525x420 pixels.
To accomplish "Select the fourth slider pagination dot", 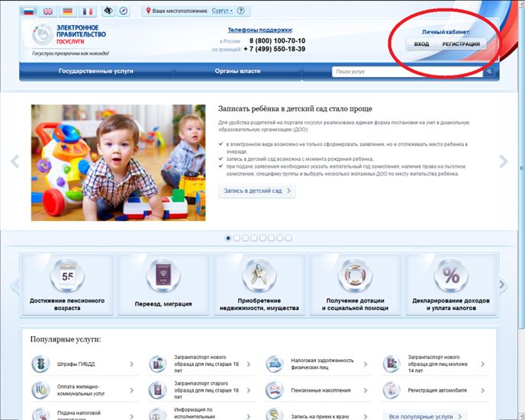I will point(254,238).
